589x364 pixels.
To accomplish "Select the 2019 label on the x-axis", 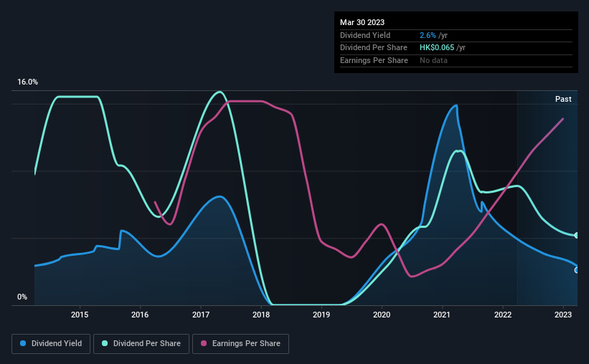I will (321, 315).
